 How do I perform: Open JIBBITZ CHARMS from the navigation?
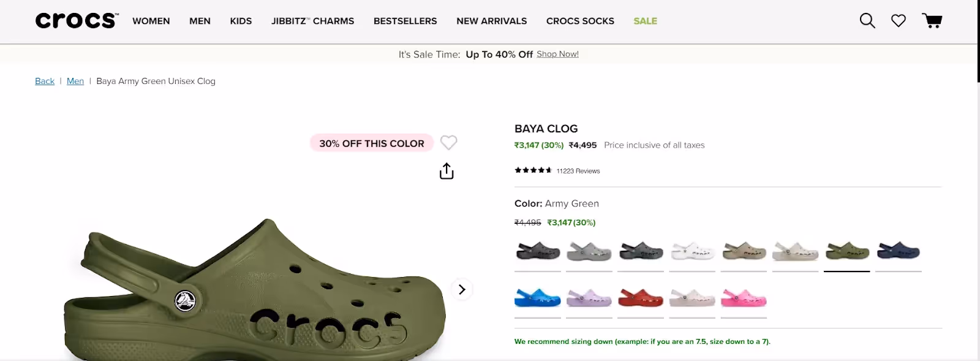[313, 20]
